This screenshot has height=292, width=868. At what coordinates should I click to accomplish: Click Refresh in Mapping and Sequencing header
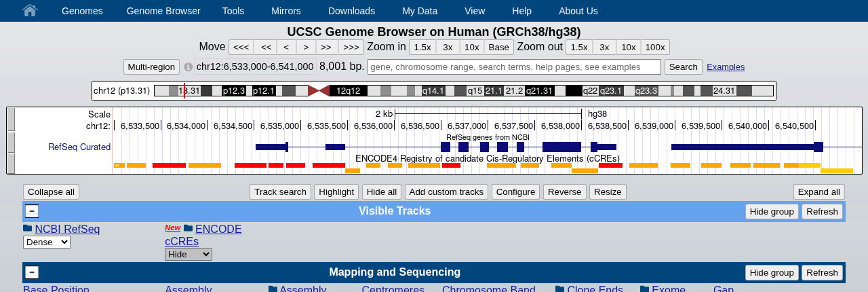coord(822,272)
